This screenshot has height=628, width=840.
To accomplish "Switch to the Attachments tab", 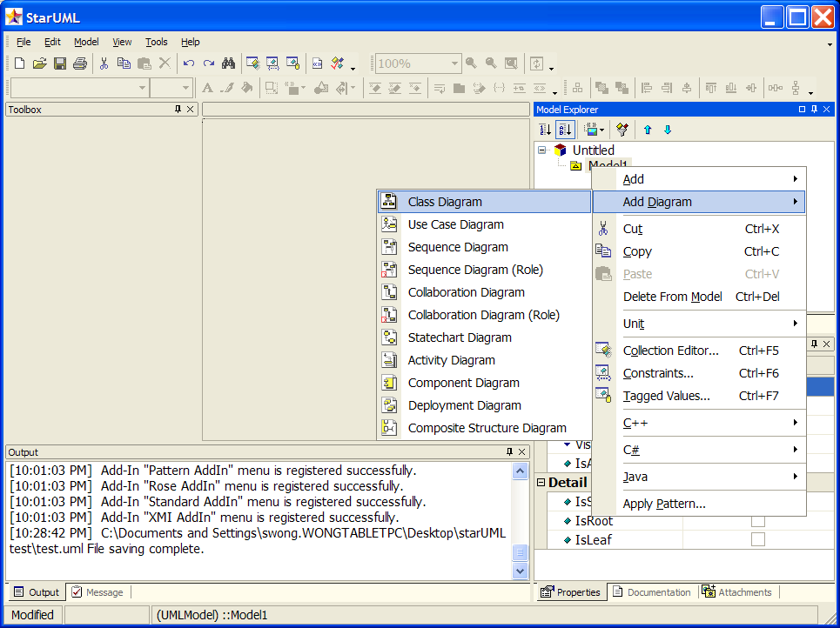I will point(737,592).
